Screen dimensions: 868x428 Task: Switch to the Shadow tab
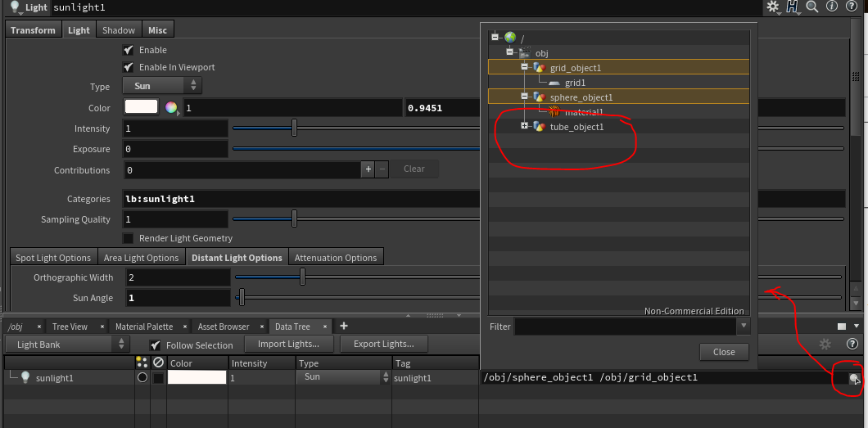tap(119, 30)
